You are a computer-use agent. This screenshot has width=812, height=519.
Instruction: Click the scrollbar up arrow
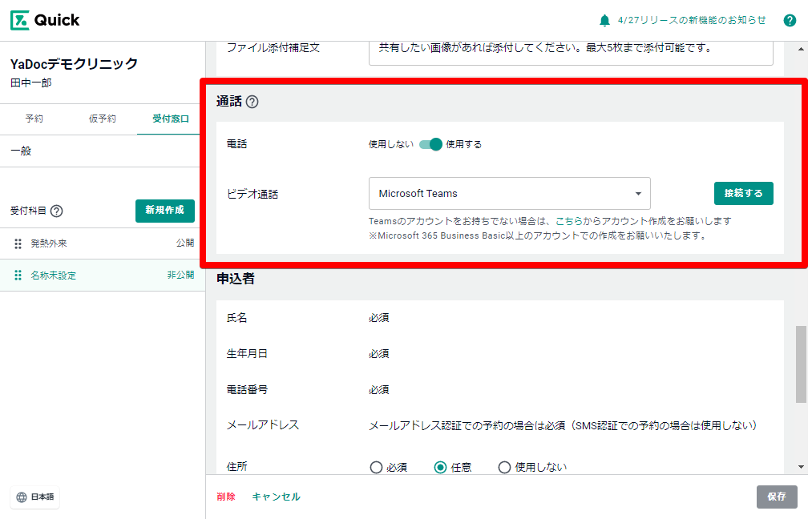tap(801, 49)
